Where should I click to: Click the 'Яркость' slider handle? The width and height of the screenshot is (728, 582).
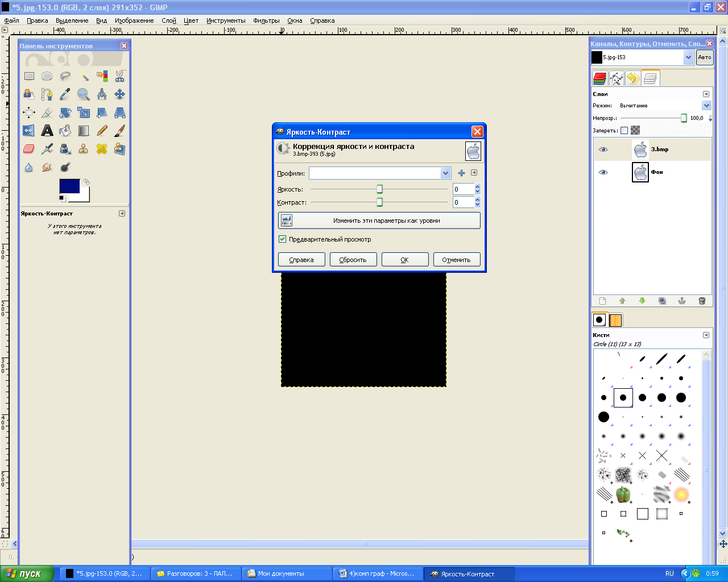379,189
